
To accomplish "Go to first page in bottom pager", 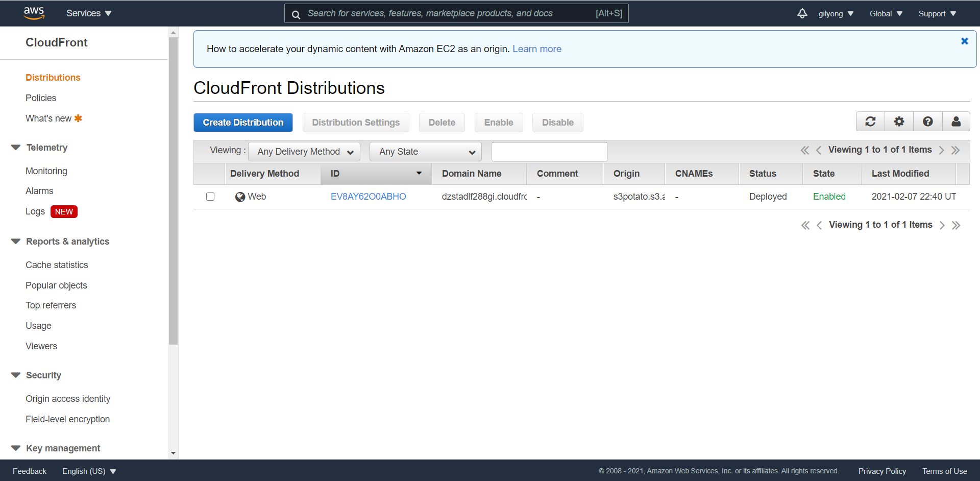I will (805, 225).
